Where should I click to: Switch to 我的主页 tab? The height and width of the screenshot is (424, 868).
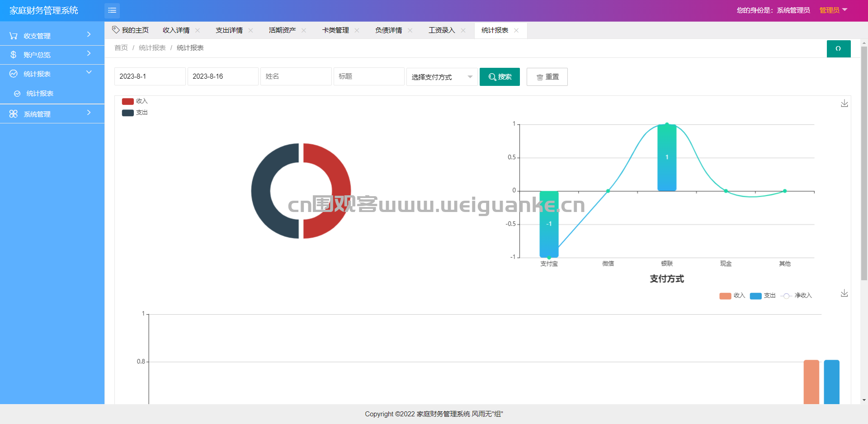pos(131,30)
